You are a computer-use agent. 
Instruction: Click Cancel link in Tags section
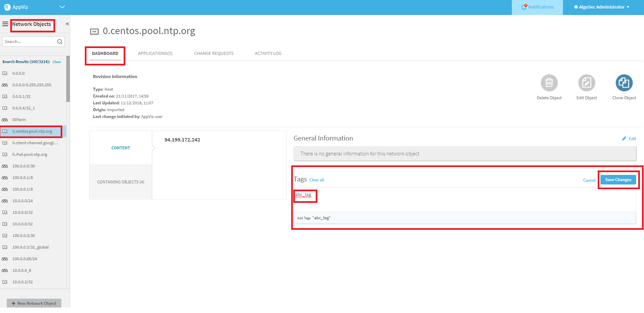tap(589, 180)
